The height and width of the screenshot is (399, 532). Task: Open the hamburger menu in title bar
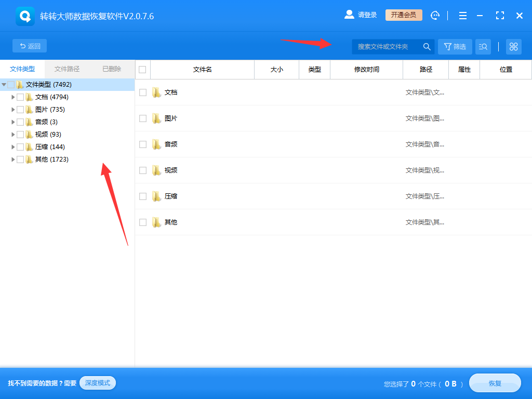click(462, 16)
